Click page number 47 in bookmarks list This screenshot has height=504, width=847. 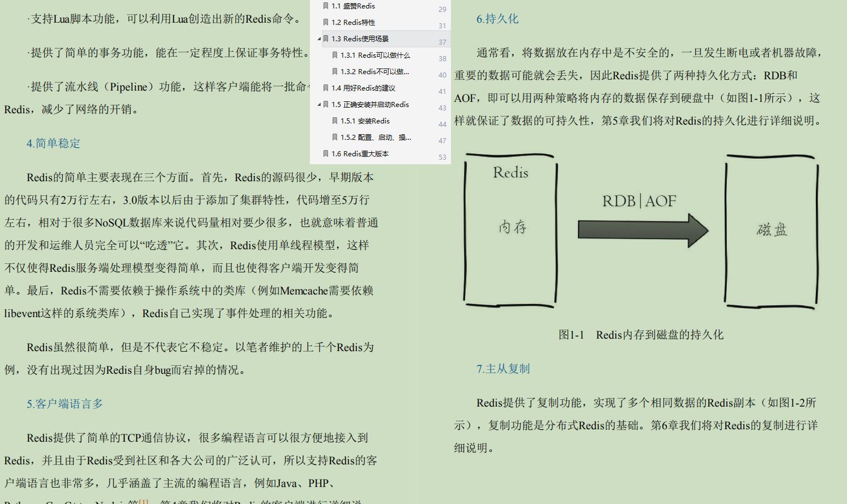click(442, 141)
